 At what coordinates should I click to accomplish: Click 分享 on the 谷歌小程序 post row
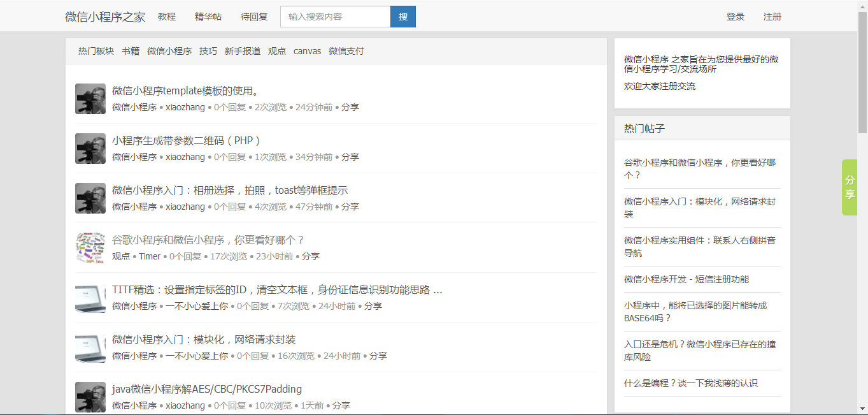(x=311, y=256)
